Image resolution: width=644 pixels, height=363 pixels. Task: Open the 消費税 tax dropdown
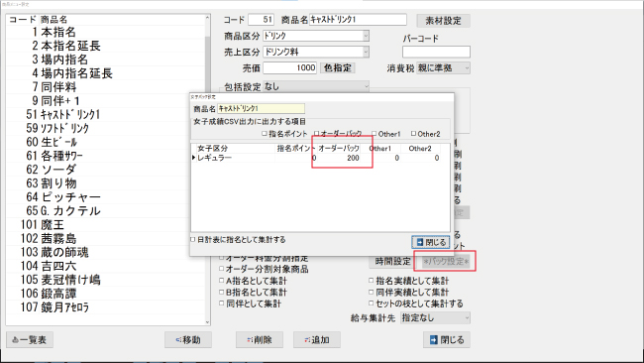pos(467,67)
